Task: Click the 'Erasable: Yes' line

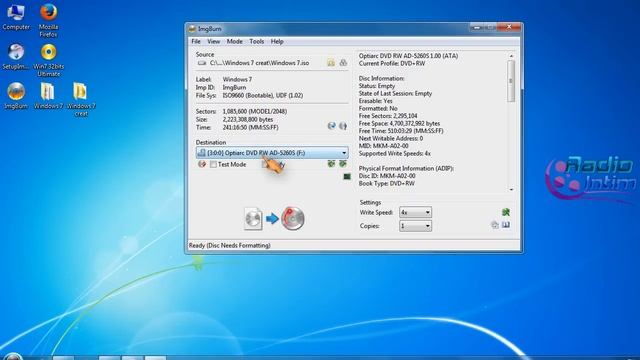Action: point(376,101)
